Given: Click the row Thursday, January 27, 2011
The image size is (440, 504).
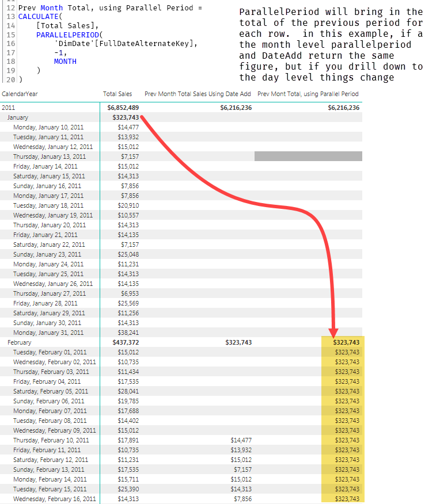Looking at the screenshot, I should [x=181, y=293].
